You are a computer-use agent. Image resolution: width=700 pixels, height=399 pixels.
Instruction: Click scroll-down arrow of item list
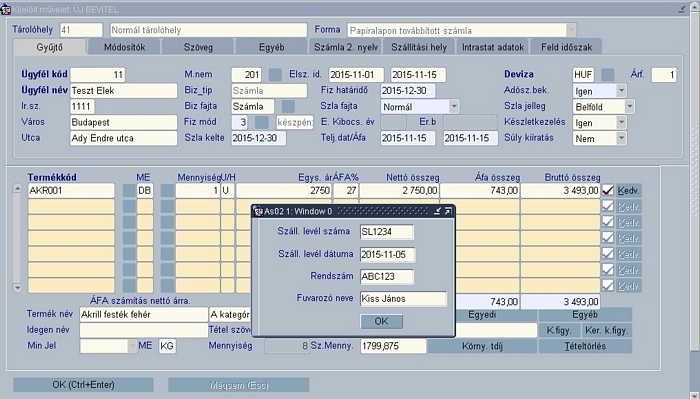click(17, 288)
